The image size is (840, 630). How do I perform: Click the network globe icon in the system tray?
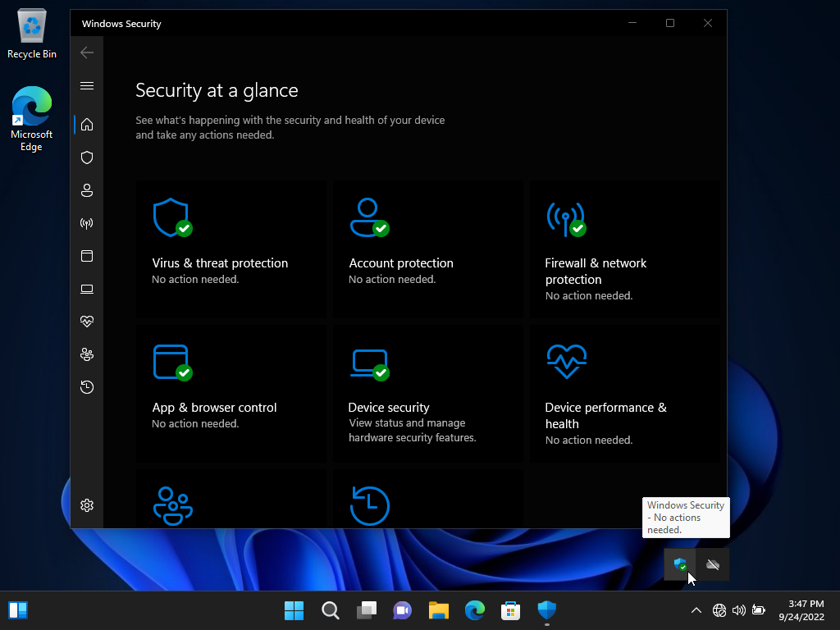point(719,610)
